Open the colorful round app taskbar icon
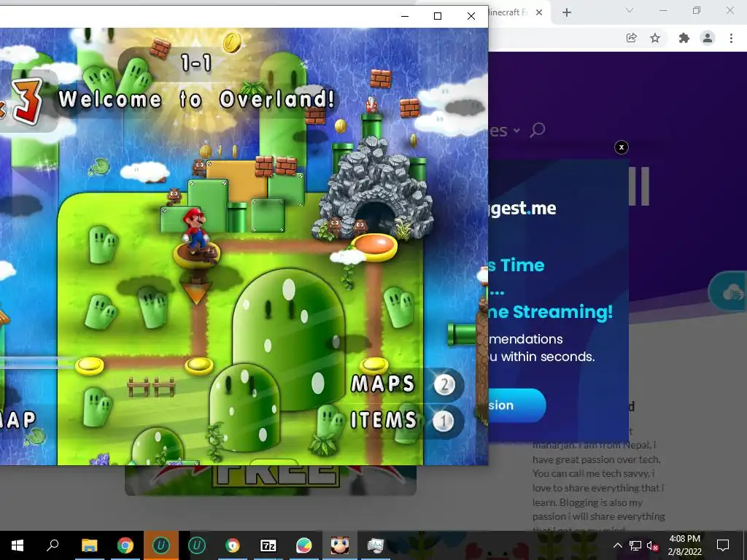This screenshot has height=560, width=747. [x=304, y=545]
